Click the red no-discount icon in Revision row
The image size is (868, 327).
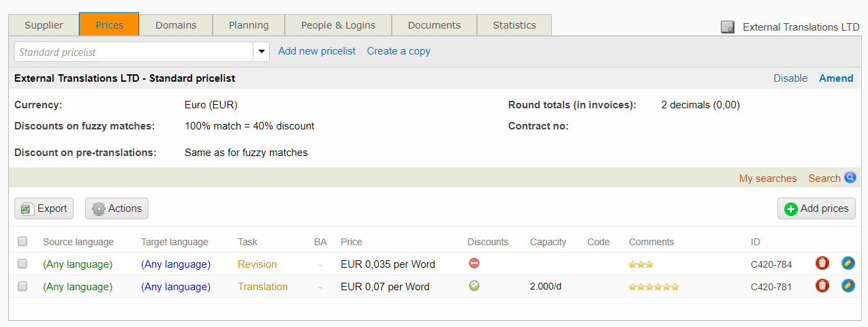(x=474, y=264)
